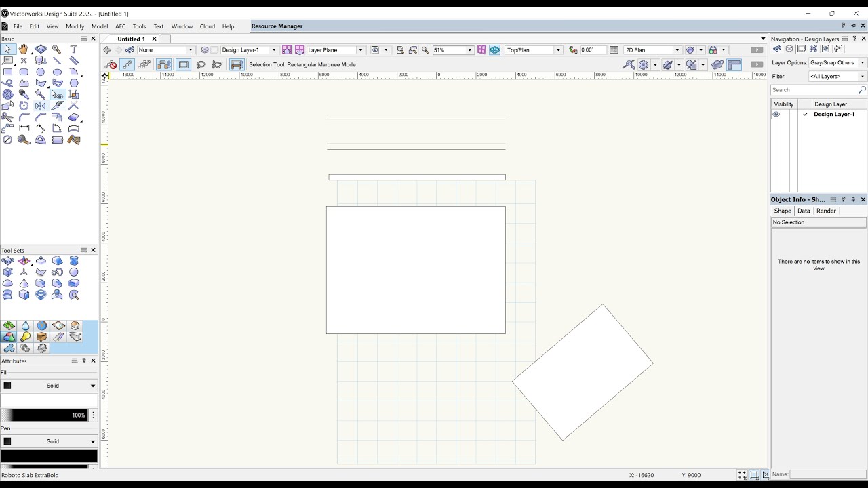This screenshot has width=868, height=488.
Task: Select the Flyover tool
Action: coord(41,49)
